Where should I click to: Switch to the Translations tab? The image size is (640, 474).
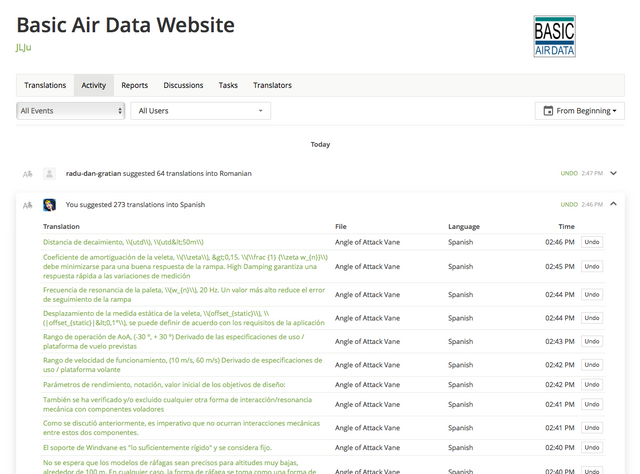pyautogui.click(x=45, y=85)
